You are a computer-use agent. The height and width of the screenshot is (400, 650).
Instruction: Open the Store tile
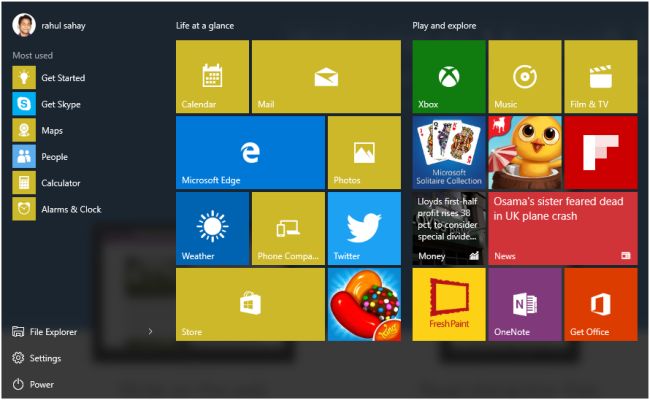pos(250,304)
